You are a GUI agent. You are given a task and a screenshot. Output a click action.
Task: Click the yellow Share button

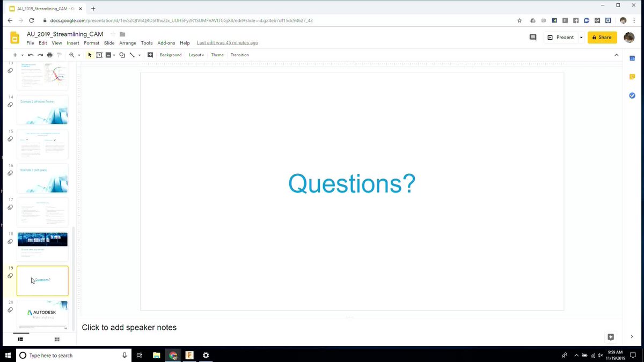pos(602,37)
